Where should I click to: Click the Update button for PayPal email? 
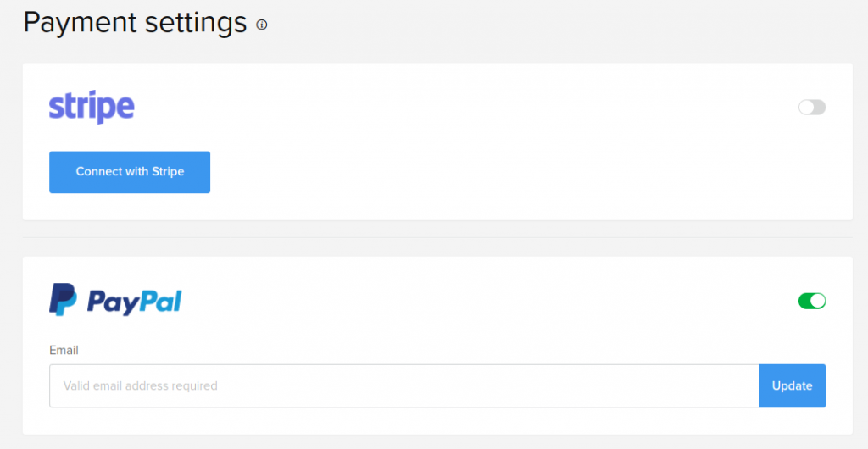[x=792, y=385]
